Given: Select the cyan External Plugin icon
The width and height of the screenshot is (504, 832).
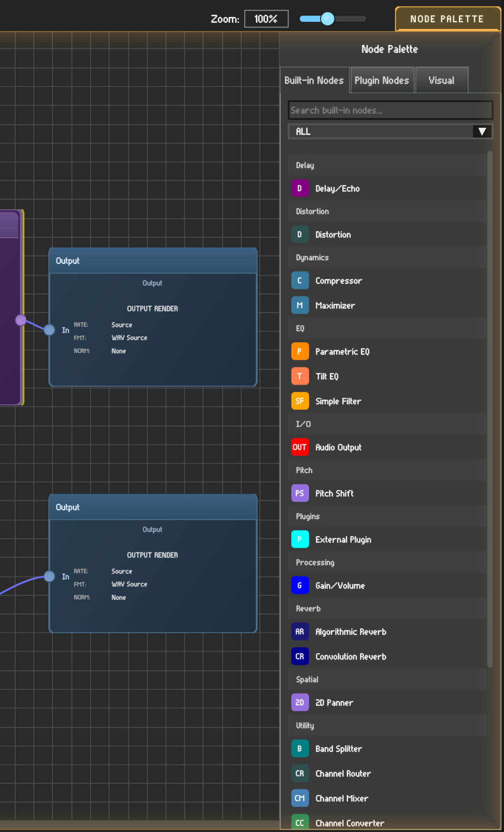Looking at the screenshot, I should coord(300,539).
